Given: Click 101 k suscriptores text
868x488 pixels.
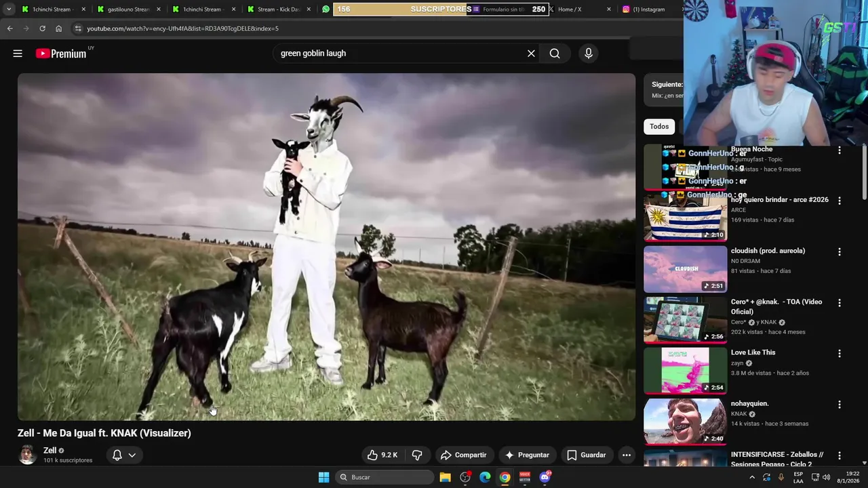Looking at the screenshot, I should click(x=68, y=461).
